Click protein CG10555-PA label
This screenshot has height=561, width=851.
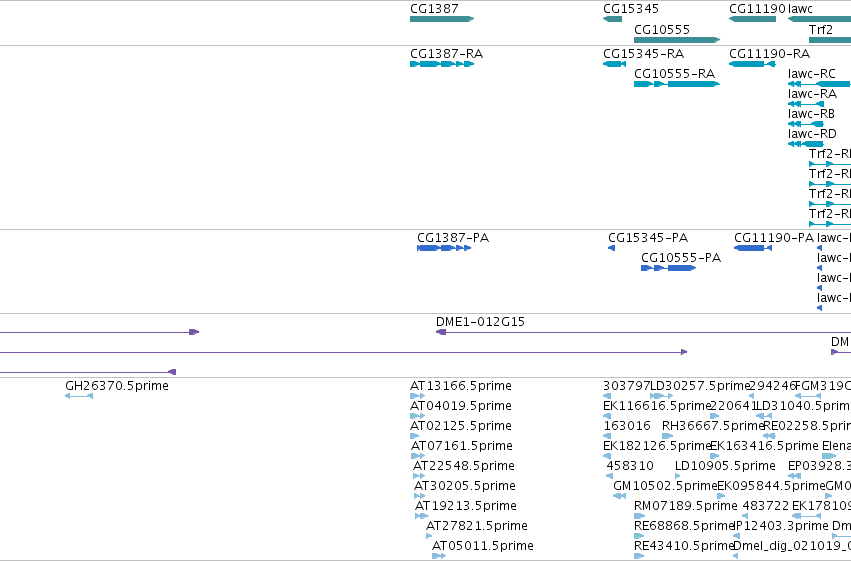[681, 258]
